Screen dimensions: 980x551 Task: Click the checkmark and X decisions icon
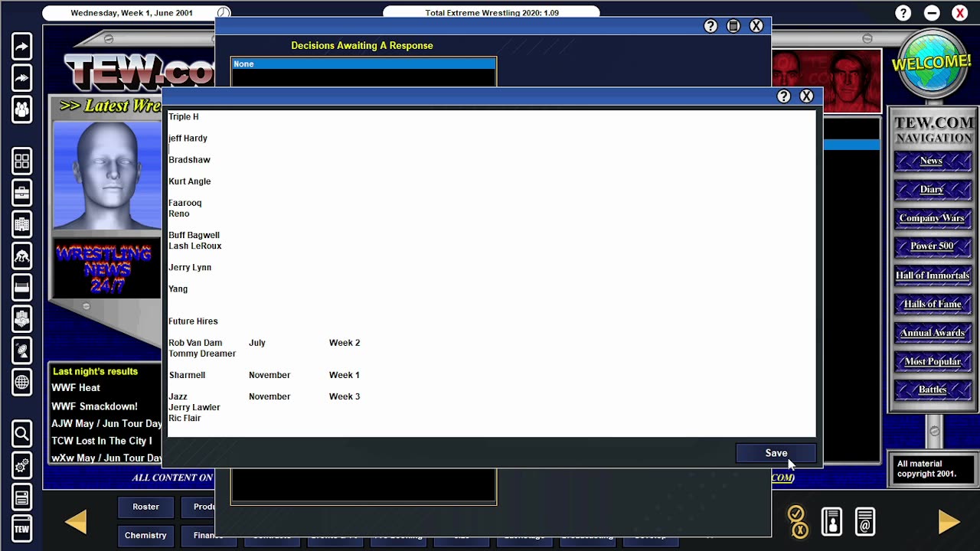(797, 521)
